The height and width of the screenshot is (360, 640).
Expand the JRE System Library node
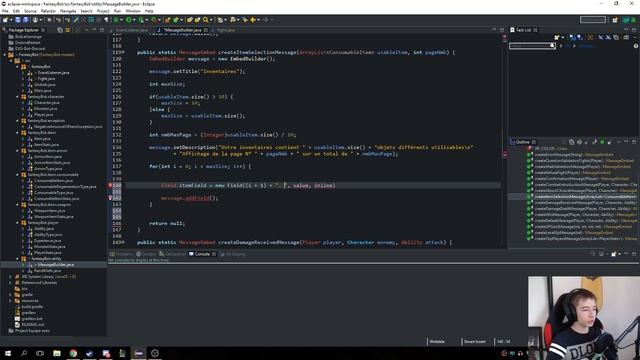tap(11, 277)
